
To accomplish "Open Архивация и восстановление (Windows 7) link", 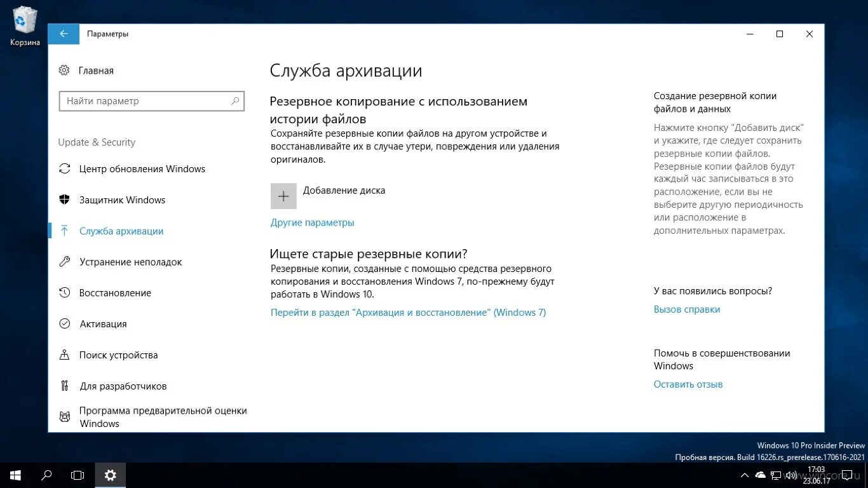I will (x=408, y=312).
